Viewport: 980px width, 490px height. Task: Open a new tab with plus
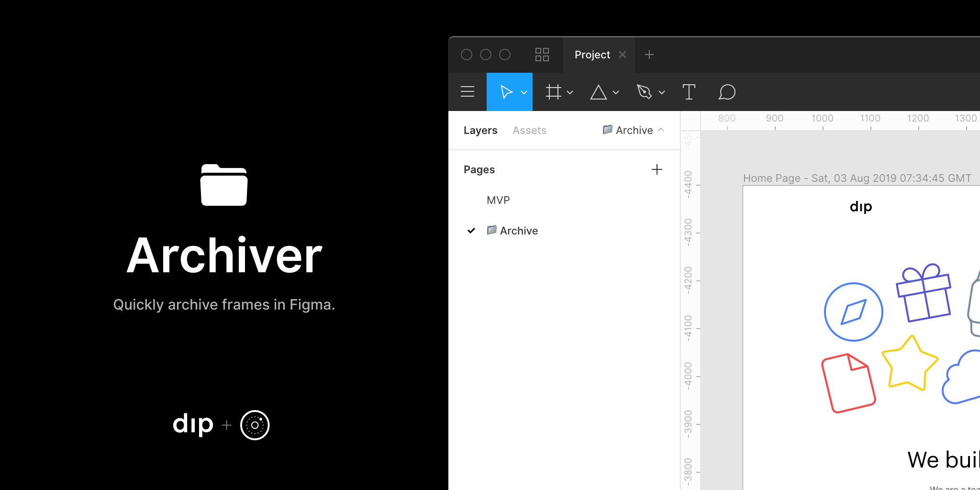click(x=649, y=55)
